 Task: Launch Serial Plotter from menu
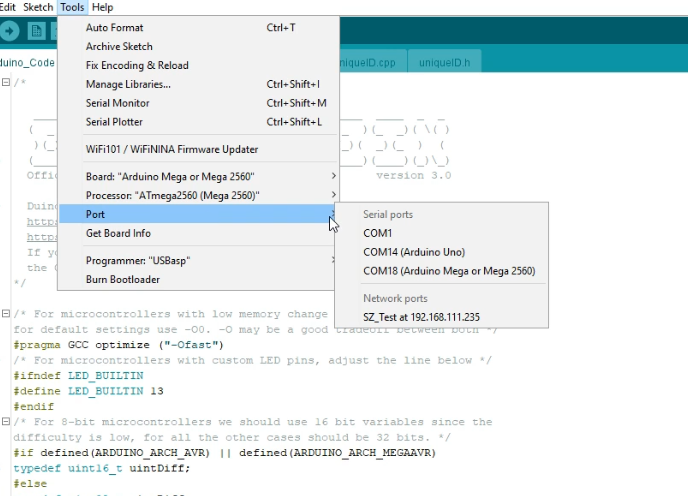pyautogui.click(x=198, y=122)
